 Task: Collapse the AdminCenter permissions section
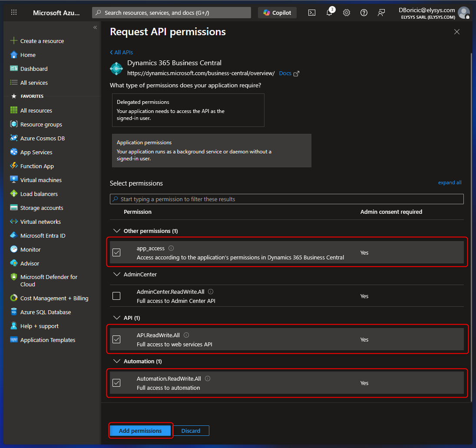coord(116,274)
